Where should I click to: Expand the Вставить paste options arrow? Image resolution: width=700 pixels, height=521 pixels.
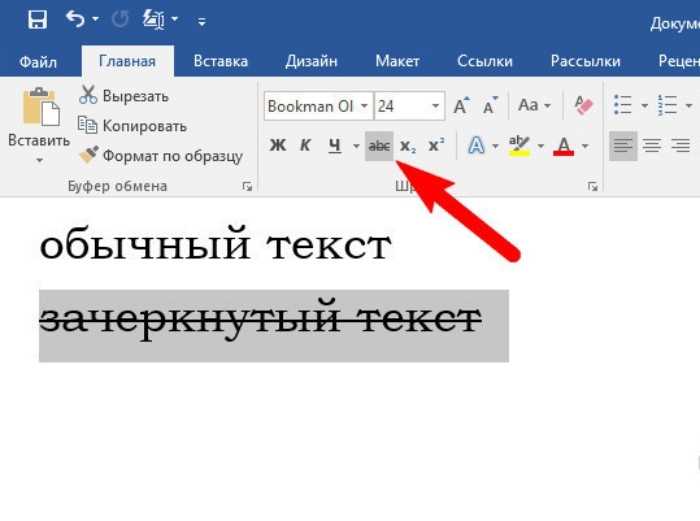(x=39, y=160)
